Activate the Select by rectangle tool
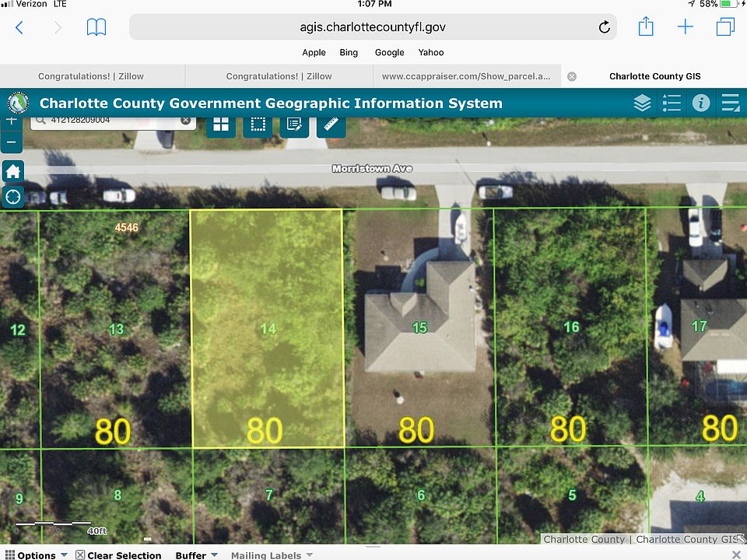This screenshot has width=747, height=560. point(258,125)
